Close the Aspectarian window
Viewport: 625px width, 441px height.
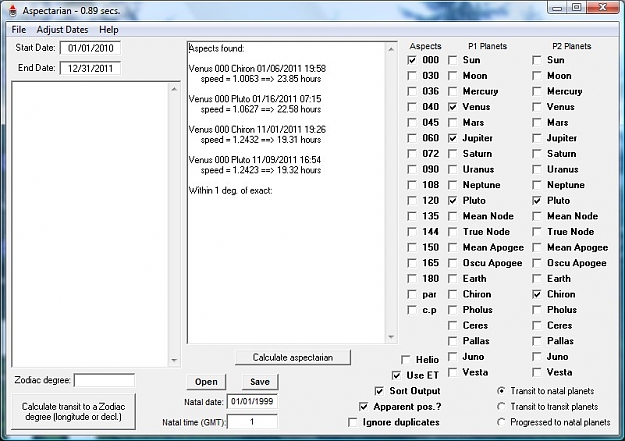(x=603, y=8)
